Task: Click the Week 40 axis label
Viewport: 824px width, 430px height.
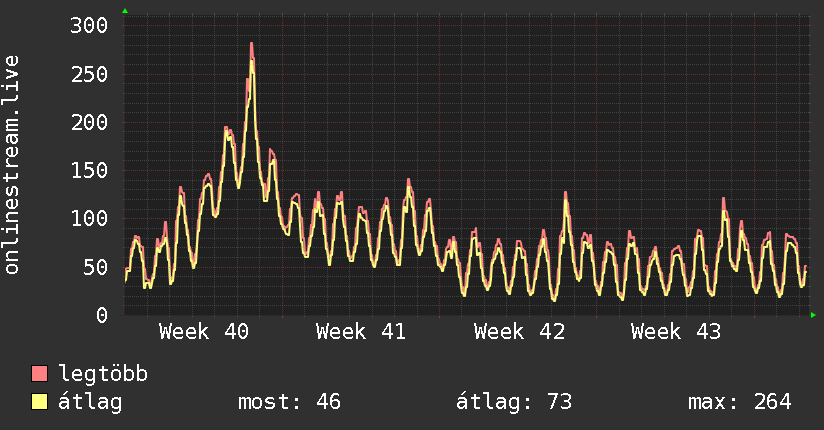Action: (204, 332)
